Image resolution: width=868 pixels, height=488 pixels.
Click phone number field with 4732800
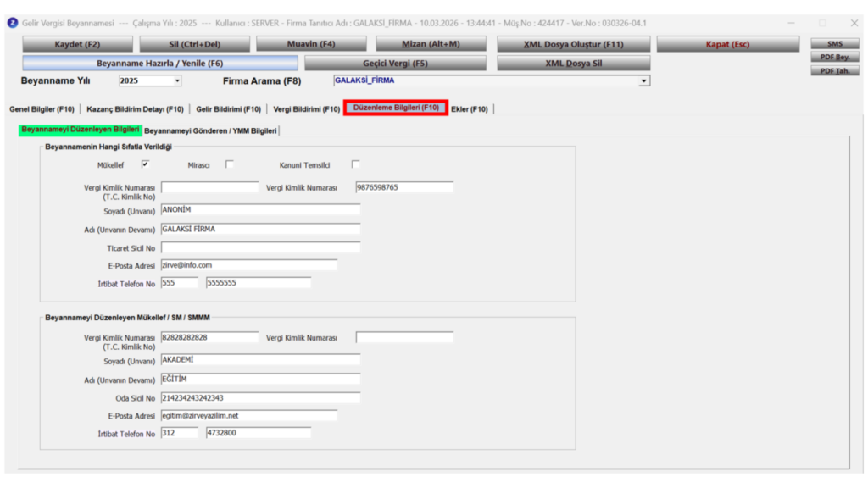click(259, 433)
